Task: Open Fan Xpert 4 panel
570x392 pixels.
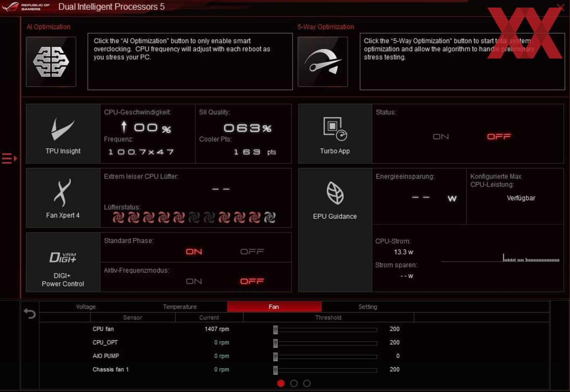Action: [x=63, y=198]
